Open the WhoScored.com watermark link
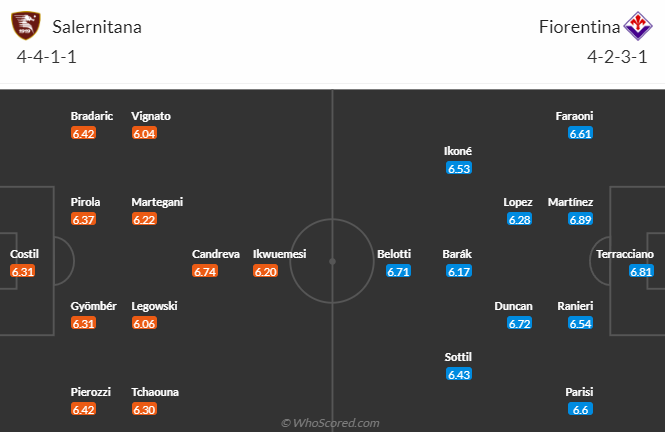Screen dimensions: 665x432 tap(331, 423)
